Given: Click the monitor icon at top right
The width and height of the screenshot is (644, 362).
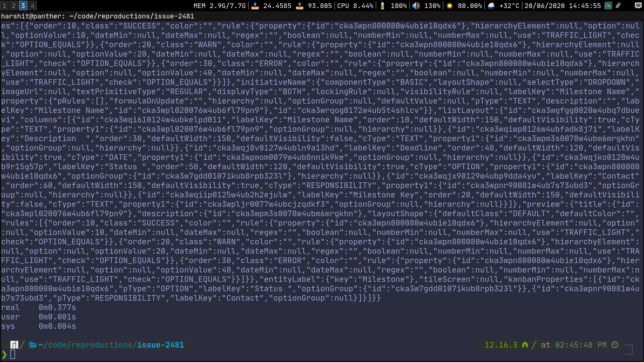Looking at the screenshot, I should 638,6.
